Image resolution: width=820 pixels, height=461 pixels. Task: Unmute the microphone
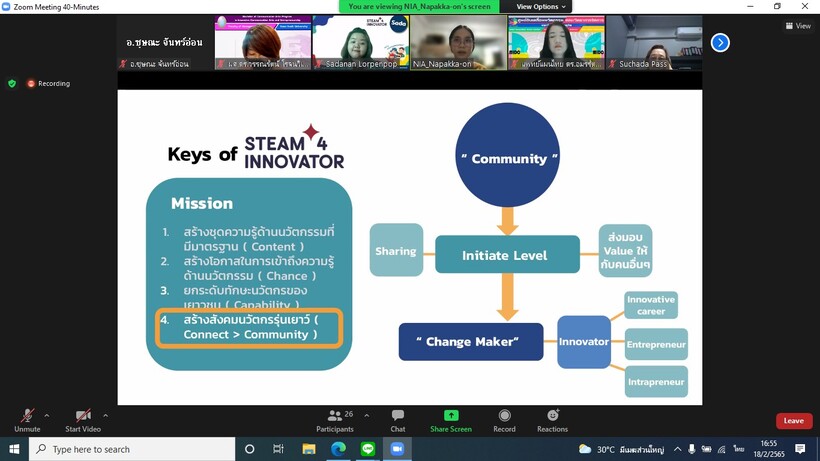(x=27, y=419)
